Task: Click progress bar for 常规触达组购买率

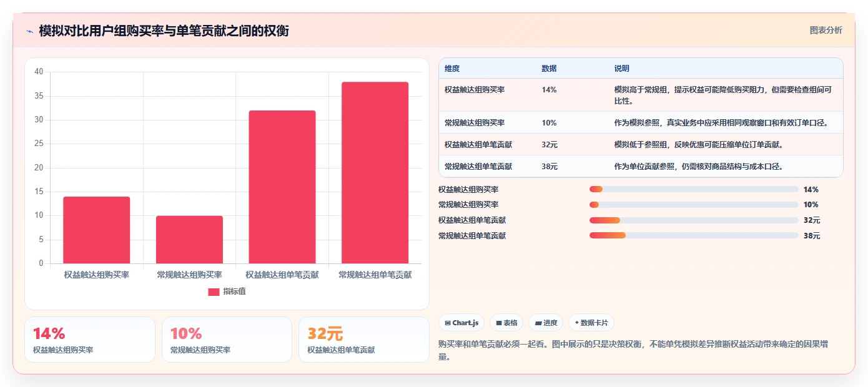Action: coord(694,205)
